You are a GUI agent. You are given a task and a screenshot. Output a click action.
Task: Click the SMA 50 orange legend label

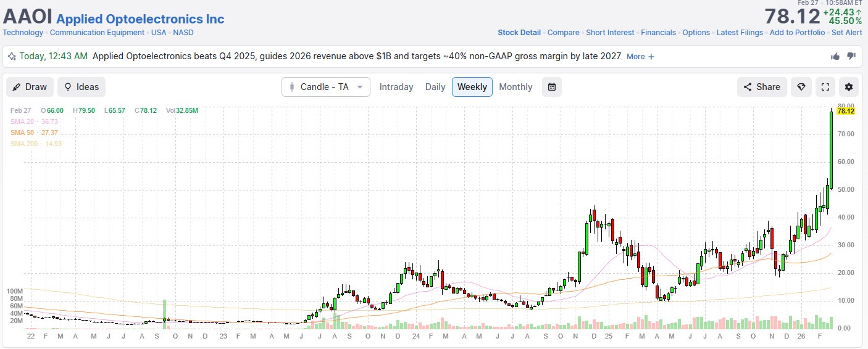click(x=35, y=133)
